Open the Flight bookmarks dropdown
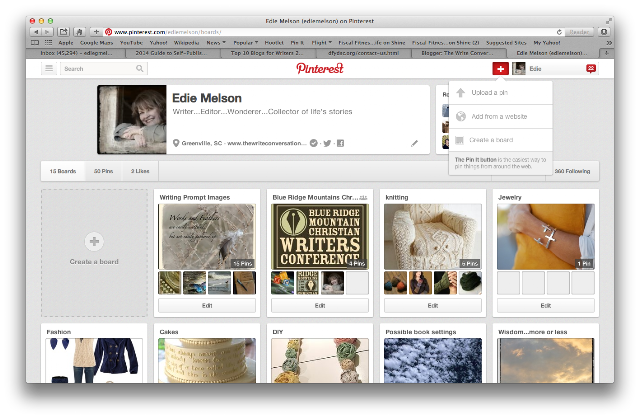This screenshot has width=640, height=419. pyautogui.click(x=322, y=42)
